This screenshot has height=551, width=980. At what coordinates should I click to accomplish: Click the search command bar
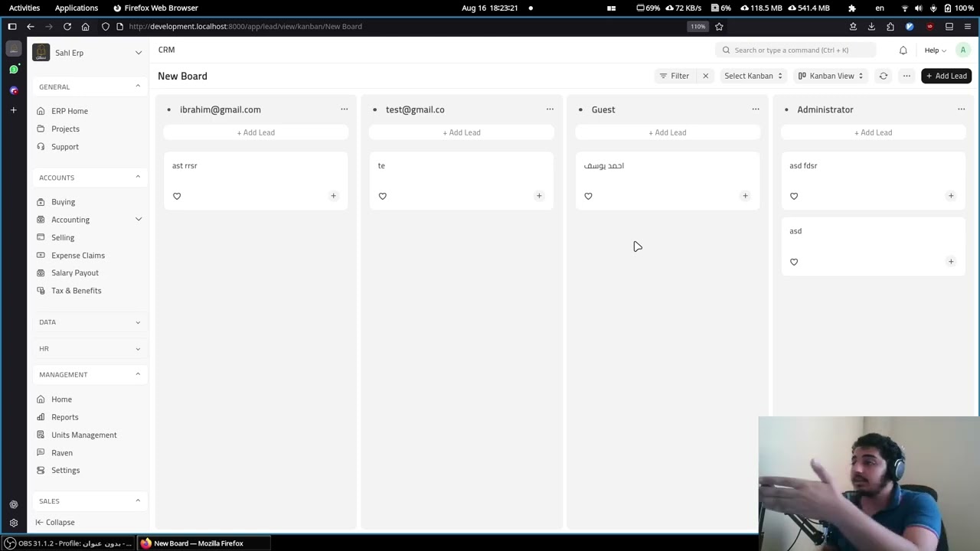pos(792,50)
